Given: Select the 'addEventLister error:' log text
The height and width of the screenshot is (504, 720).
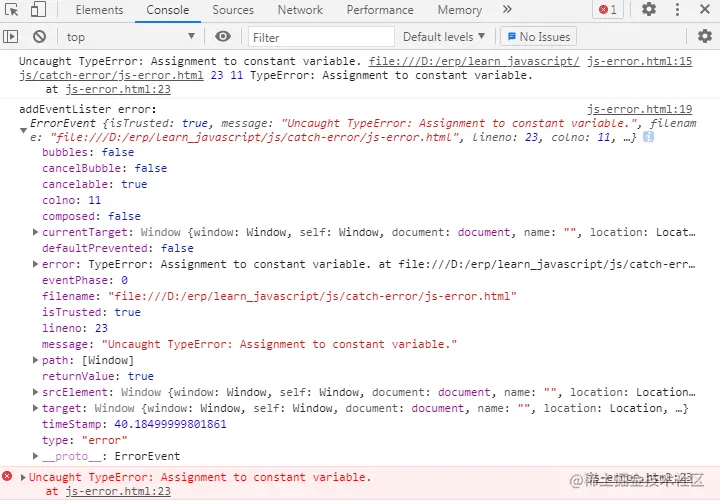Looking at the screenshot, I should coord(88,109).
